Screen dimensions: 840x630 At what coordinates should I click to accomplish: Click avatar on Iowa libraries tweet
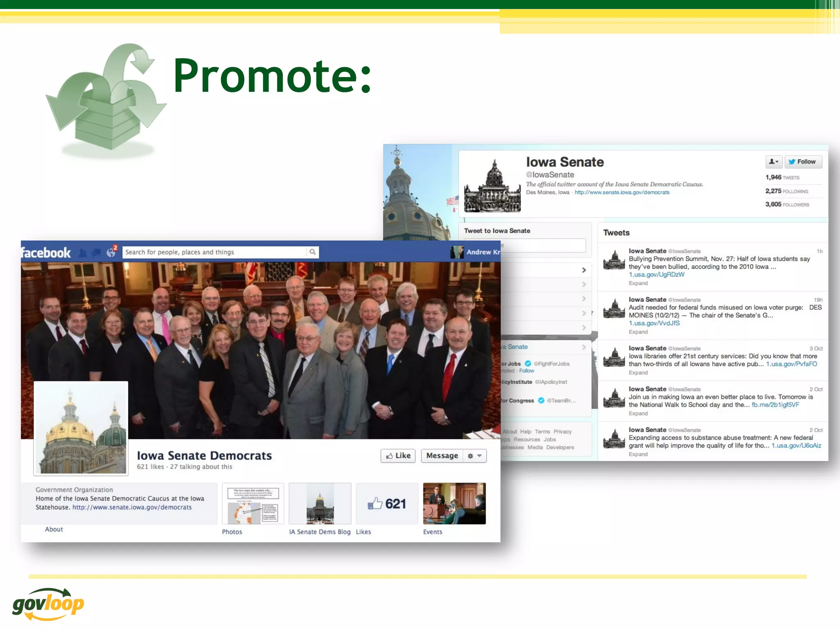tap(614, 356)
